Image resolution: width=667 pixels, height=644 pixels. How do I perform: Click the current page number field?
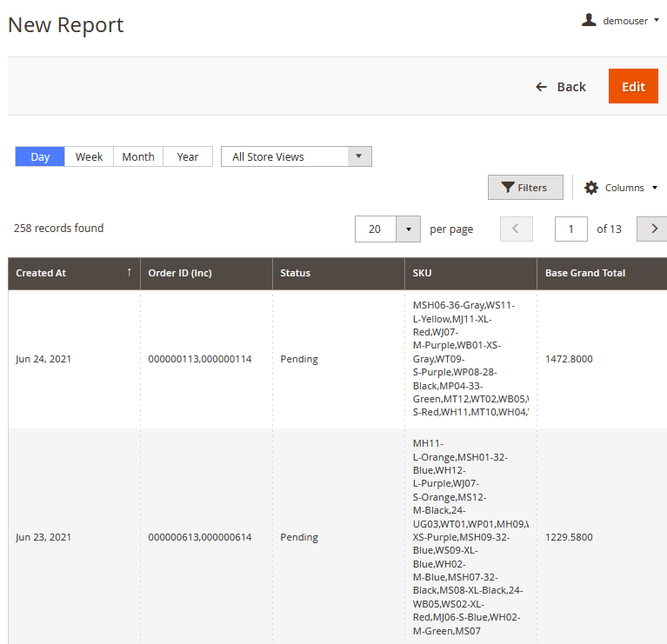pos(571,229)
